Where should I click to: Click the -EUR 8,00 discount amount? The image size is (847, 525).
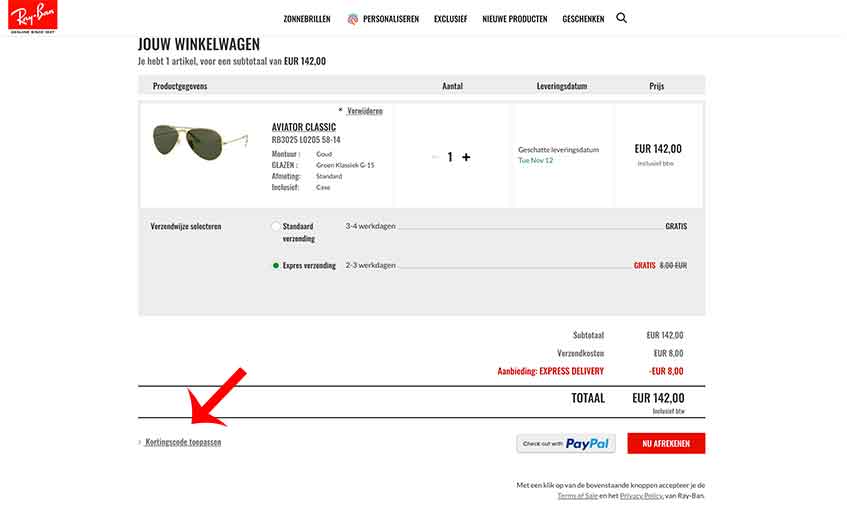(x=666, y=371)
